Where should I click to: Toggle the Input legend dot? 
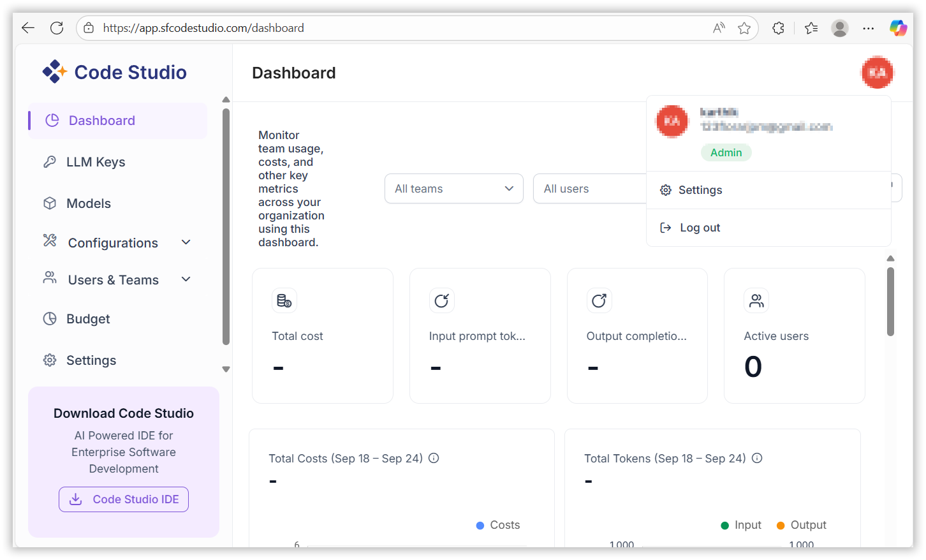pyautogui.click(x=724, y=526)
